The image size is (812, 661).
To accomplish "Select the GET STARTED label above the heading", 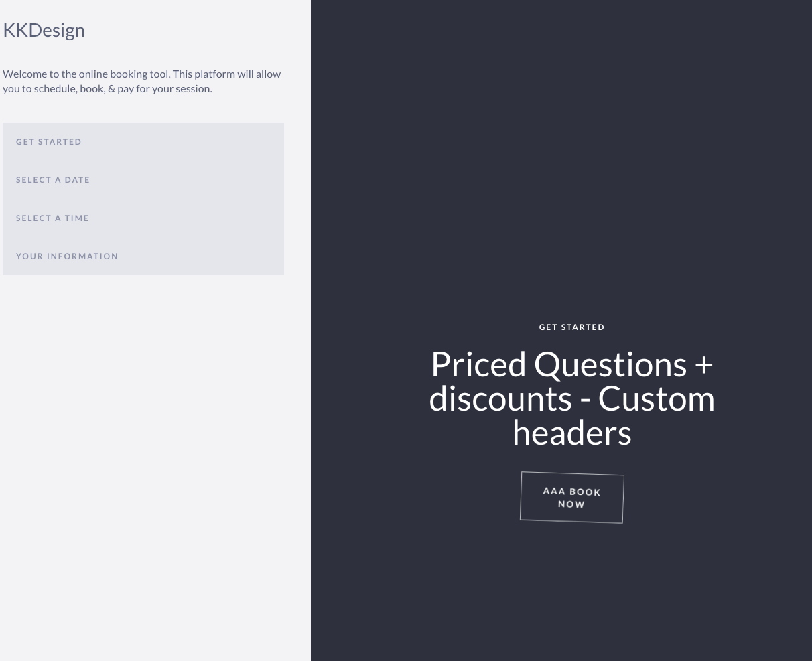I will (571, 327).
